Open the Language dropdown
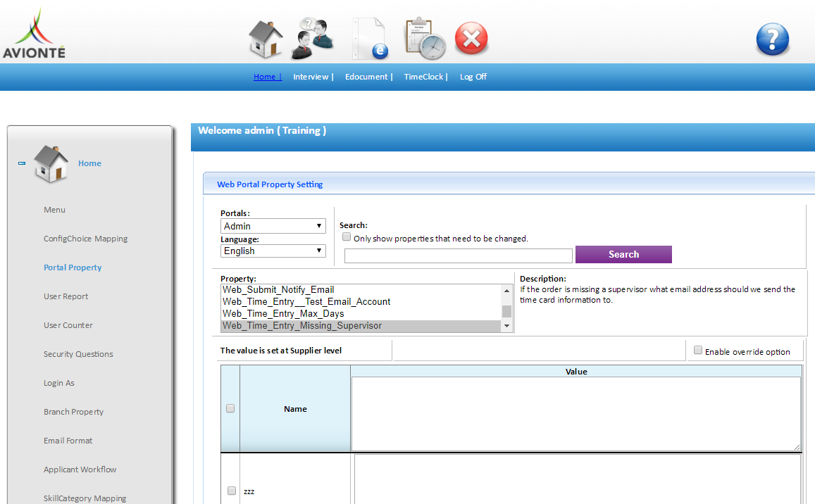 (273, 251)
